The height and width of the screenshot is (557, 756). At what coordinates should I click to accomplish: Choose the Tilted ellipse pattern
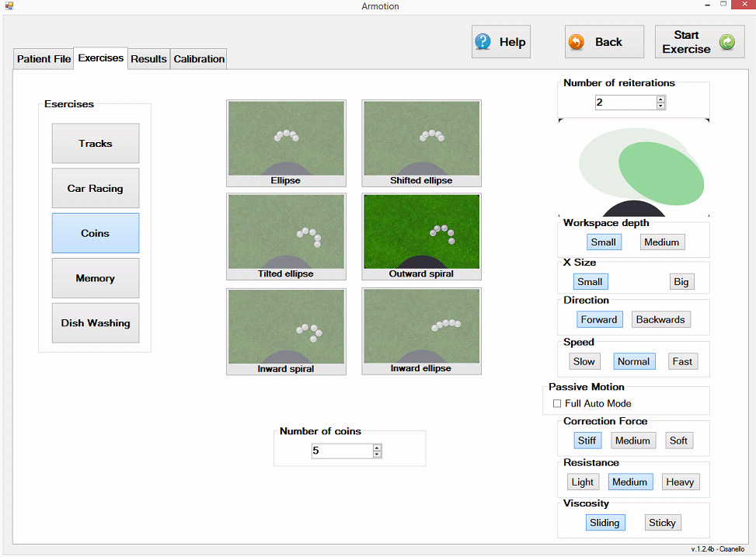[x=286, y=237]
